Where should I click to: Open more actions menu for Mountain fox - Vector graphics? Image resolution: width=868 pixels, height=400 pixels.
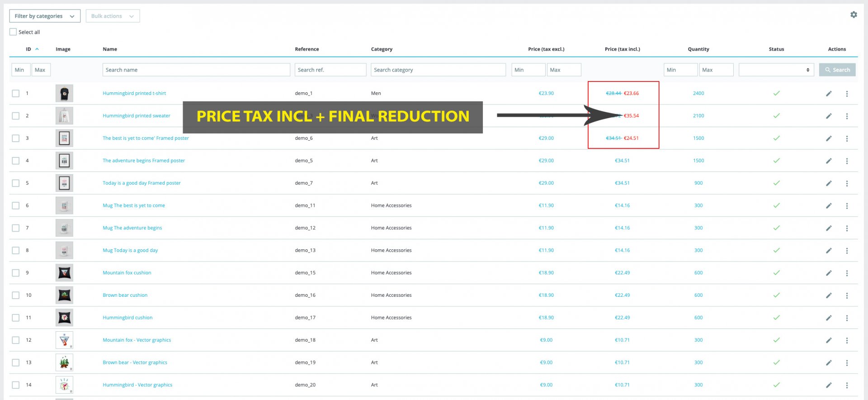[847, 340]
